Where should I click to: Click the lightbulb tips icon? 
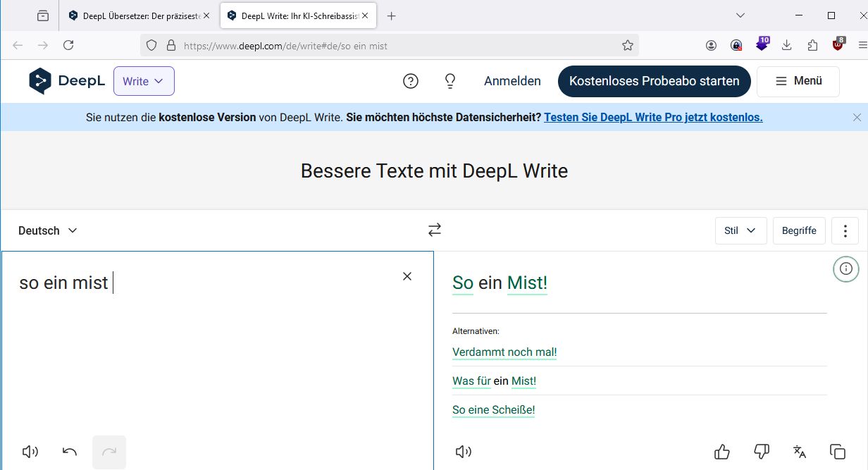pos(450,81)
